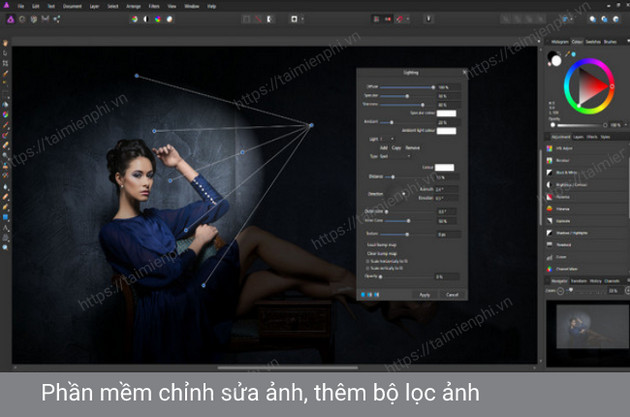The width and height of the screenshot is (630, 417).
Task: Click the Posterise adjustment icon
Action: pyautogui.click(x=549, y=197)
